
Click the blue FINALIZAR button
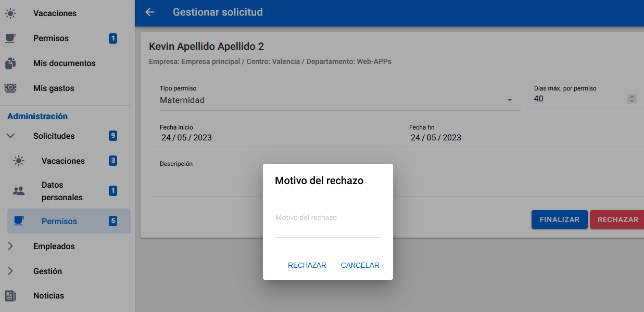point(559,219)
